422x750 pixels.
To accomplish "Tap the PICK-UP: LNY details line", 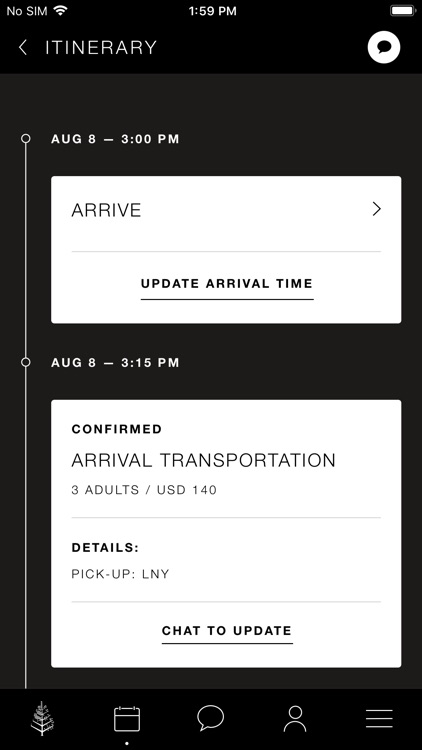I will (120, 574).
